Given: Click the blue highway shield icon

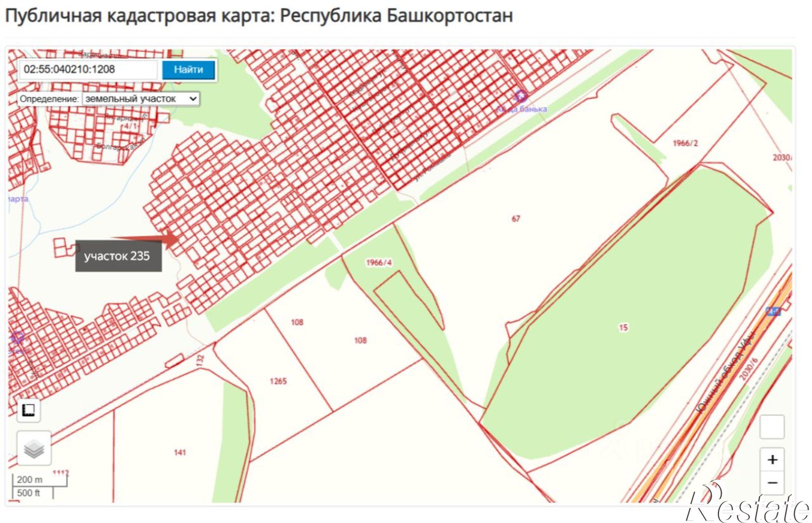Looking at the screenshot, I should pos(773,311).
